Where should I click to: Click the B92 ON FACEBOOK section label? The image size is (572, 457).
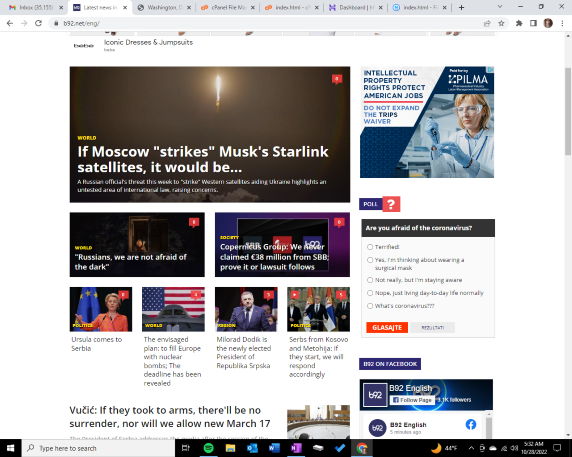coord(390,364)
